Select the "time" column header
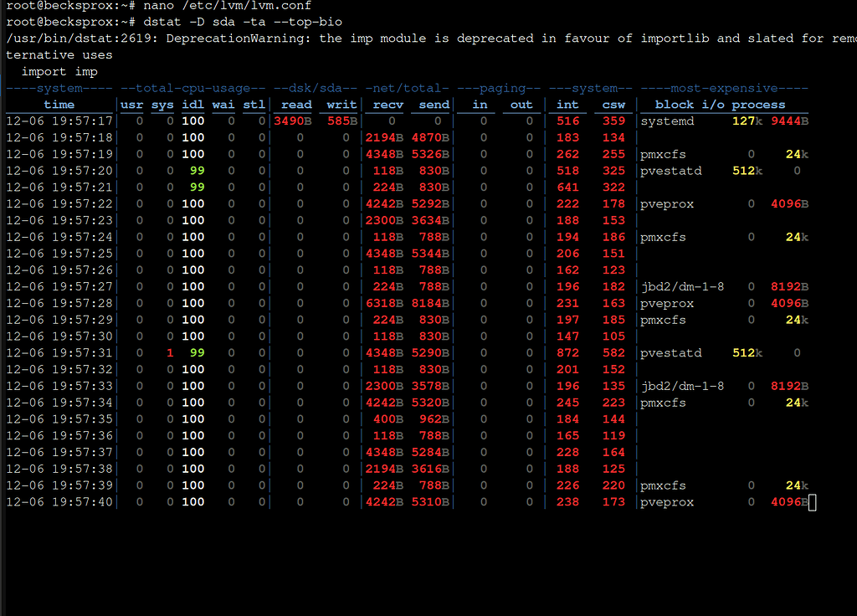This screenshot has width=857, height=616. pyautogui.click(x=59, y=104)
